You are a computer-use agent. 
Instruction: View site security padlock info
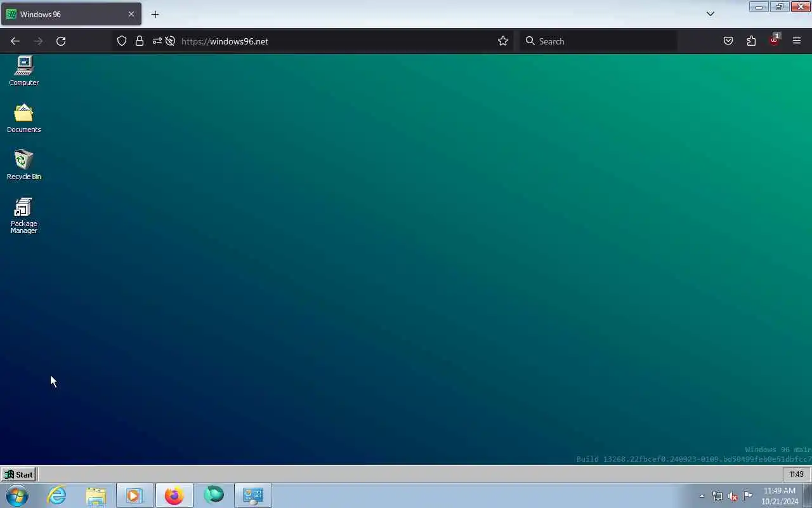140,41
